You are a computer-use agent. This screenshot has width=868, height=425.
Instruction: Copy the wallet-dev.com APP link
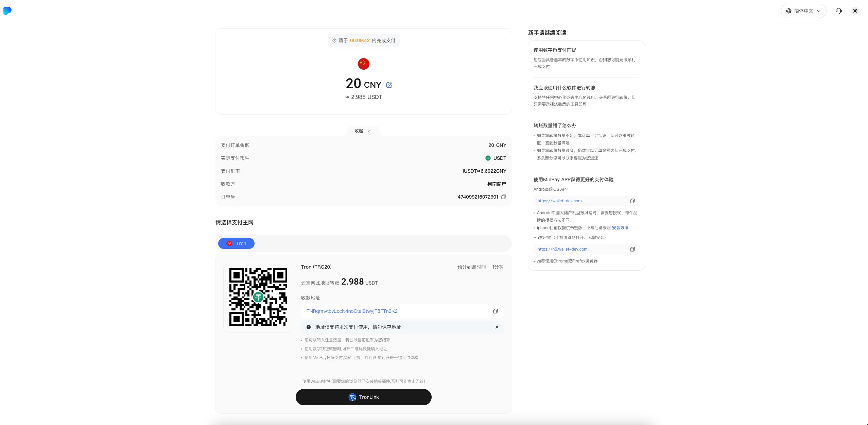pyautogui.click(x=632, y=201)
